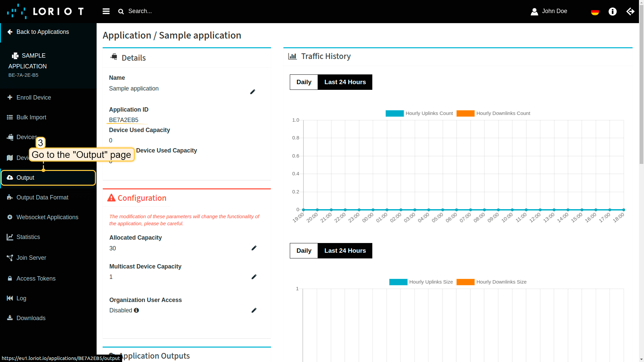Edit Allocated Capacity with pencil icon

(x=254, y=248)
